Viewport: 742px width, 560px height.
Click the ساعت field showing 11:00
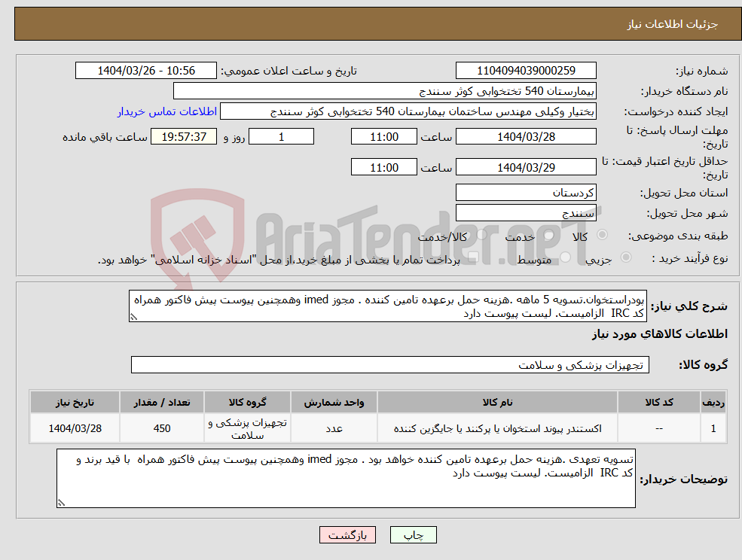(x=383, y=136)
